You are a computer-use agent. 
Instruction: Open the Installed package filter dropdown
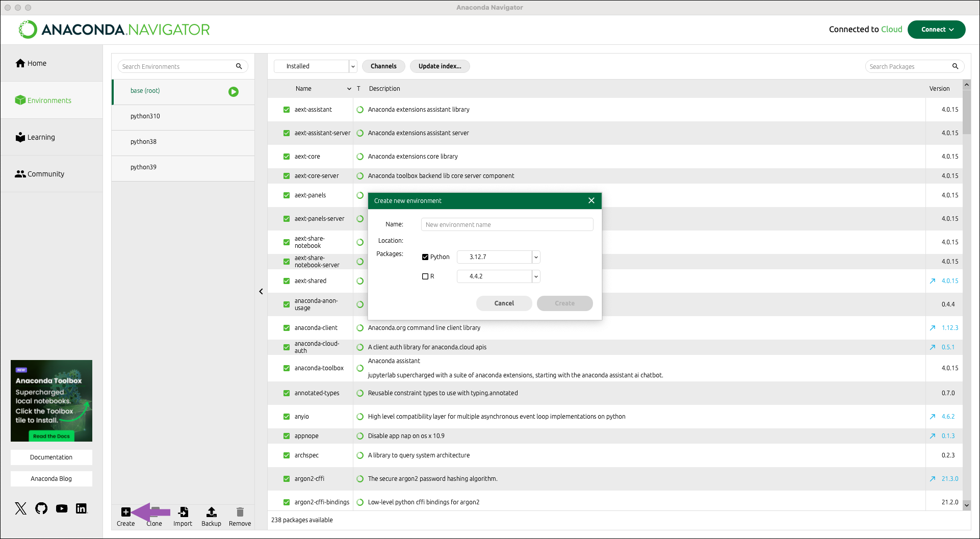[316, 66]
